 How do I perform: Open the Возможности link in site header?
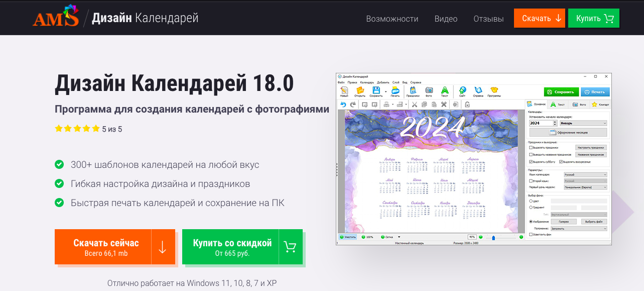click(392, 19)
